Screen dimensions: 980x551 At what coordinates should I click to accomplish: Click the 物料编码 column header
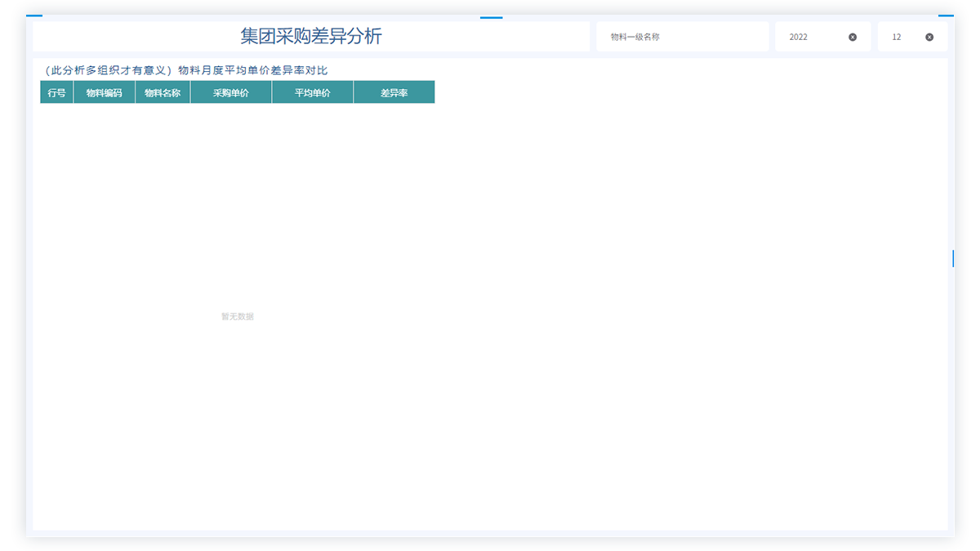point(104,92)
